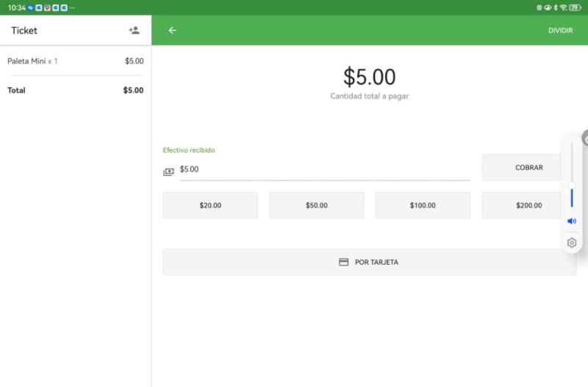This screenshot has width=588, height=387.
Task: Tap the clock in the status bar
Action: click(x=16, y=7)
